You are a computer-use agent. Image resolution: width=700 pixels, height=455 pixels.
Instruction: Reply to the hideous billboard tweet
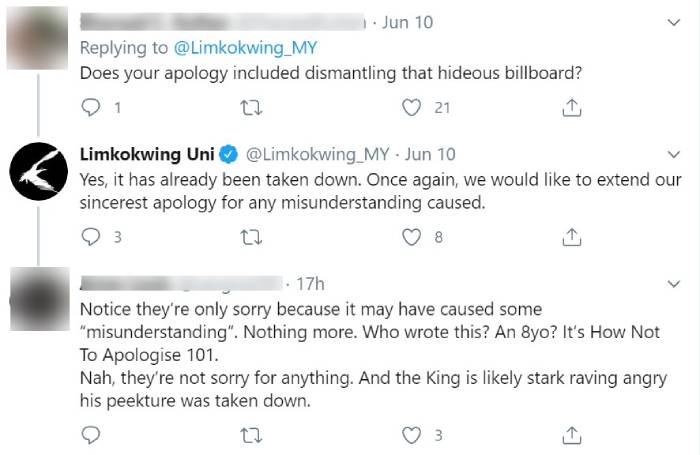(x=91, y=107)
